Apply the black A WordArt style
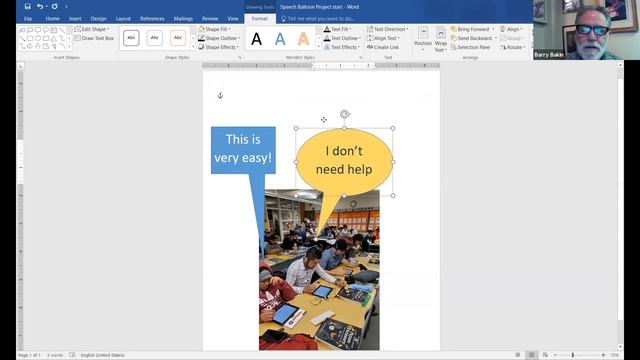The height and width of the screenshot is (360, 640). 256,39
